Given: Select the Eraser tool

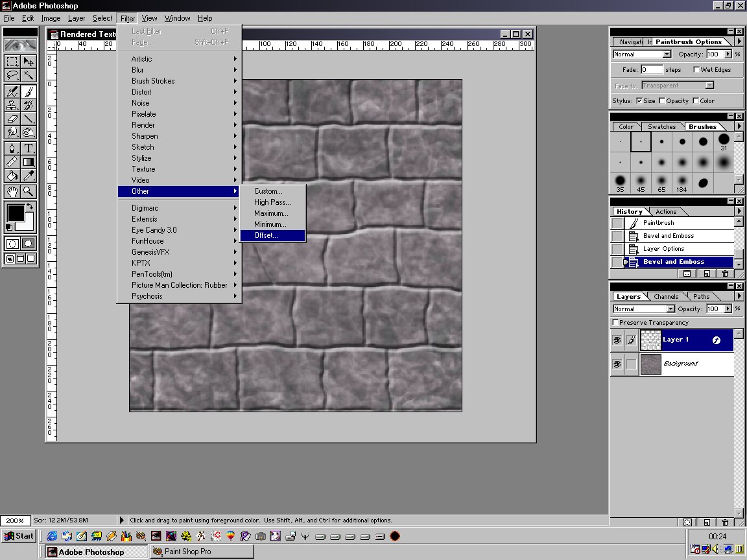Looking at the screenshot, I should [12, 119].
